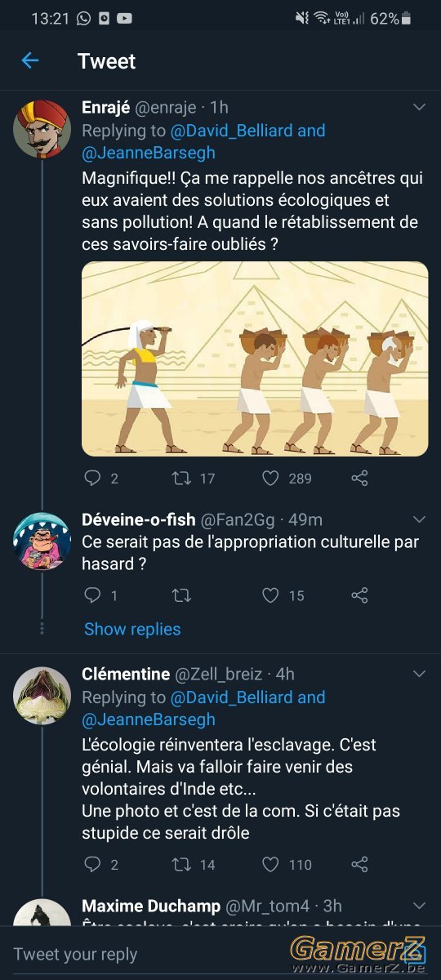441x980 pixels.
Task: Open the Egyptian pyramid cartoon image
Action: (x=255, y=359)
